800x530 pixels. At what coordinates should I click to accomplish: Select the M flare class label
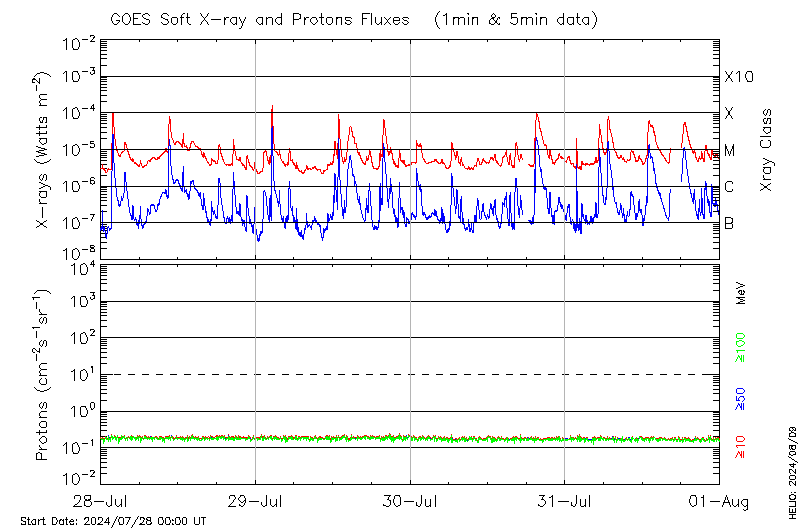(x=730, y=151)
